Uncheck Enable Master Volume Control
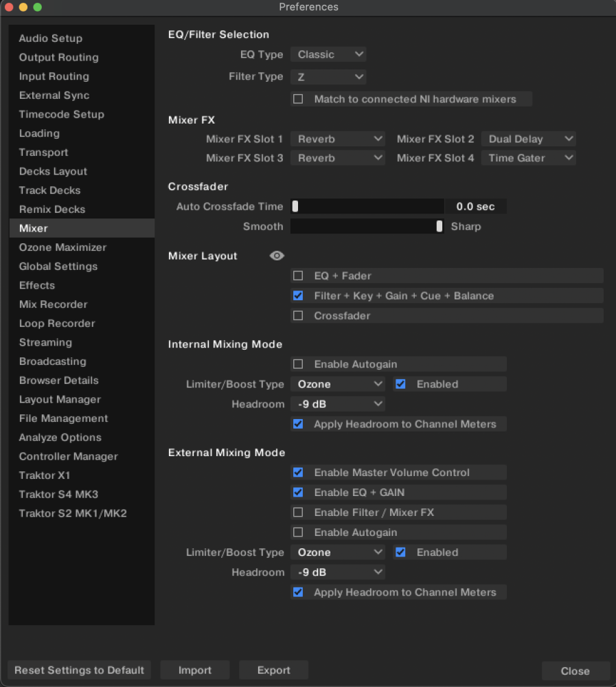The width and height of the screenshot is (616, 687). [298, 473]
